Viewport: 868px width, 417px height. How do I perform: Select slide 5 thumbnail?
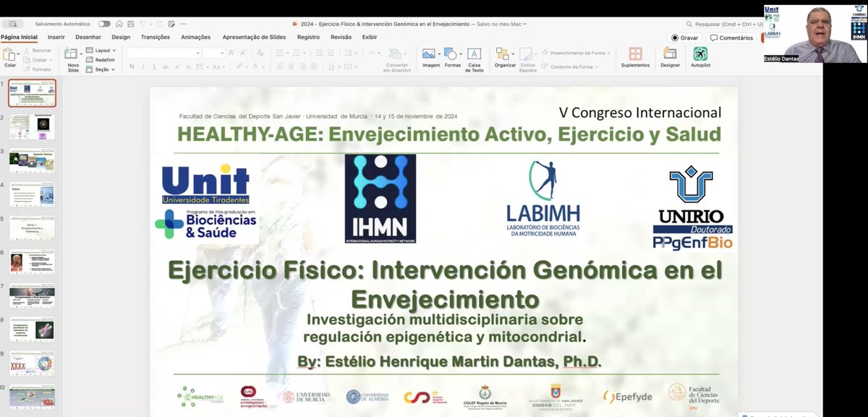point(32,228)
